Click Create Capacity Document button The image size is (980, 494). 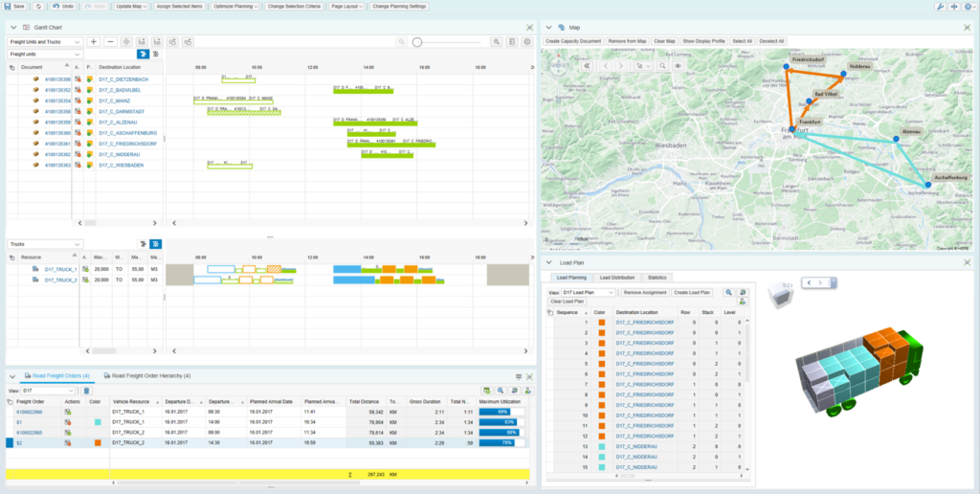572,42
